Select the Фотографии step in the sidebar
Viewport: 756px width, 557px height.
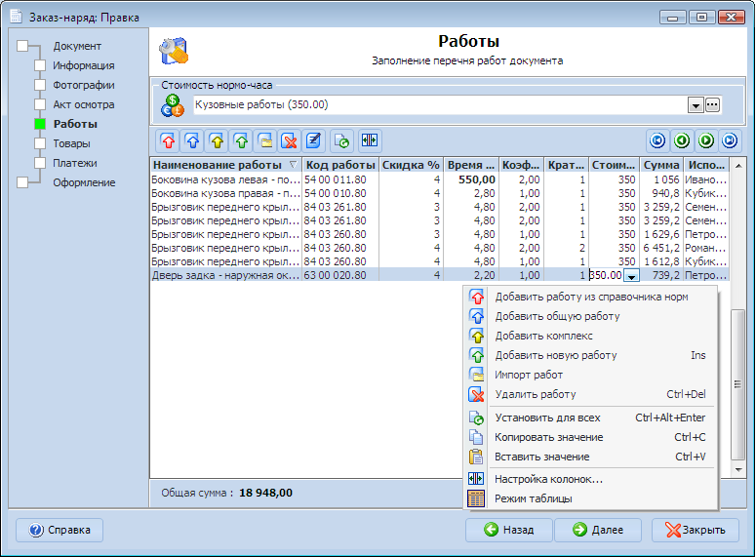coord(83,85)
